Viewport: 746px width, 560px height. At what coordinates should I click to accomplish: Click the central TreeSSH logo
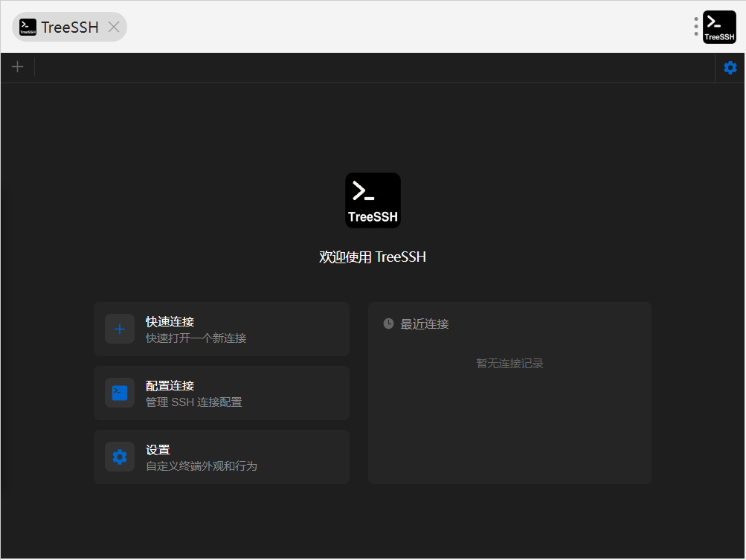[x=373, y=200]
